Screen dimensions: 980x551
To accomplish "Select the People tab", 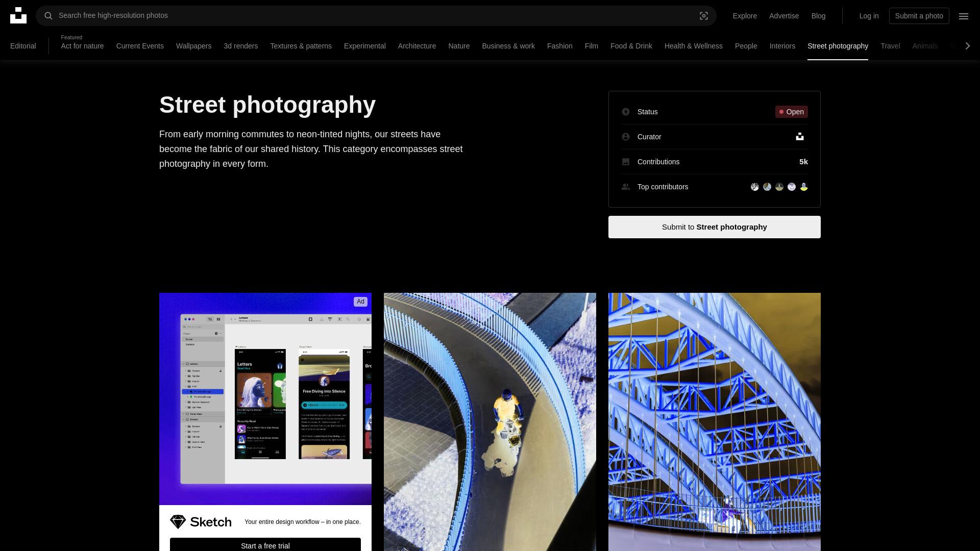I will pos(746,46).
